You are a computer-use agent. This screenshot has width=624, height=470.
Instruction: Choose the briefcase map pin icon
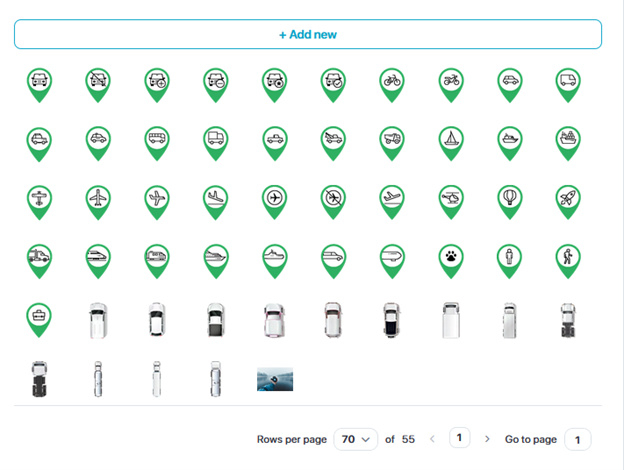[x=38, y=317]
